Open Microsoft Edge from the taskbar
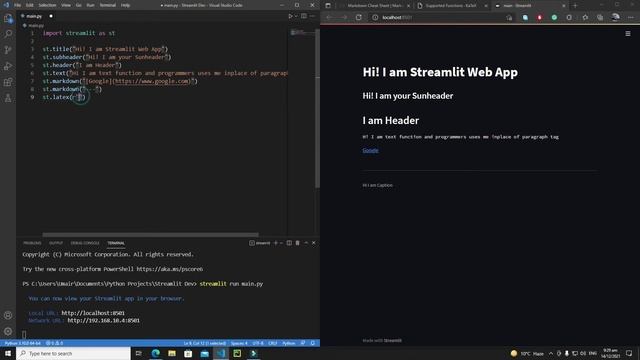This screenshot has height=360, width=640. tap(156, 353)
